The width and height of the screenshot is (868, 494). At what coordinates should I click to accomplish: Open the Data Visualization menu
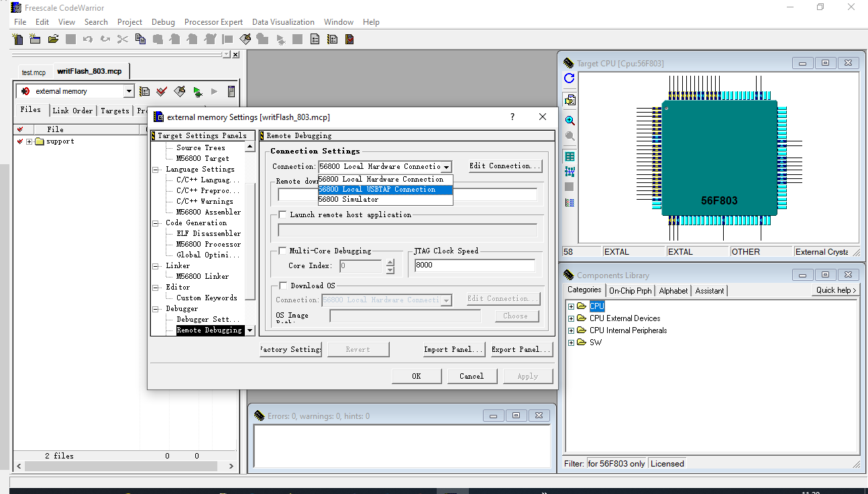pos(283,22)
